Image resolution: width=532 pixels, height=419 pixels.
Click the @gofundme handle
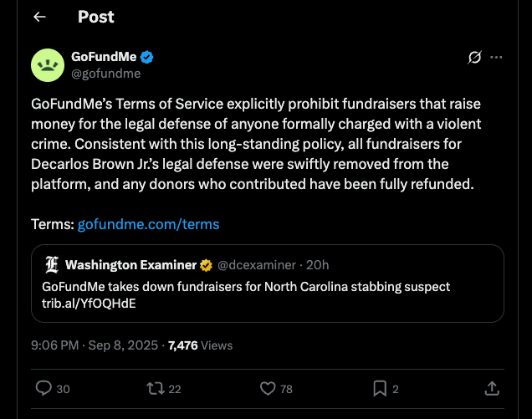point(106,74)
